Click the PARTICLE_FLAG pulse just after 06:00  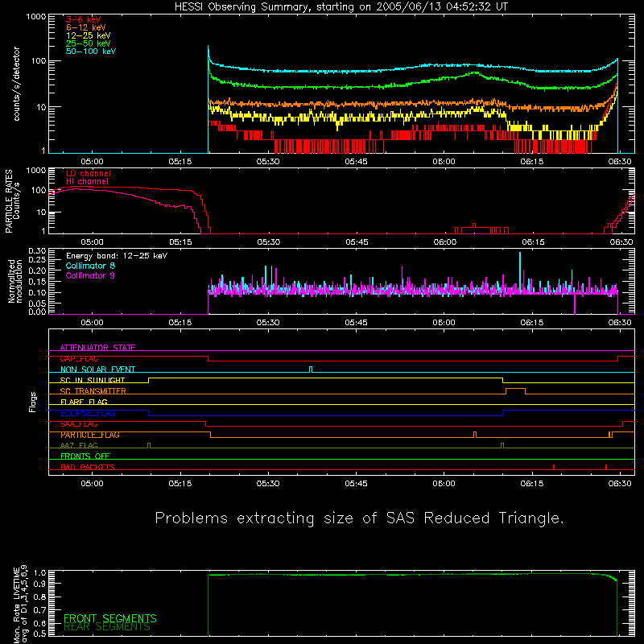tap(475, 435)
